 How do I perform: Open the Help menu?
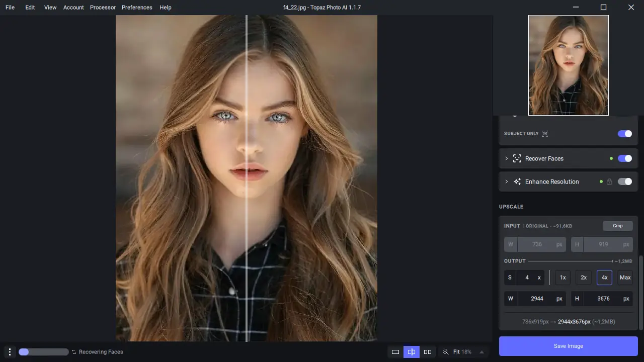click(x=166, y=8)
